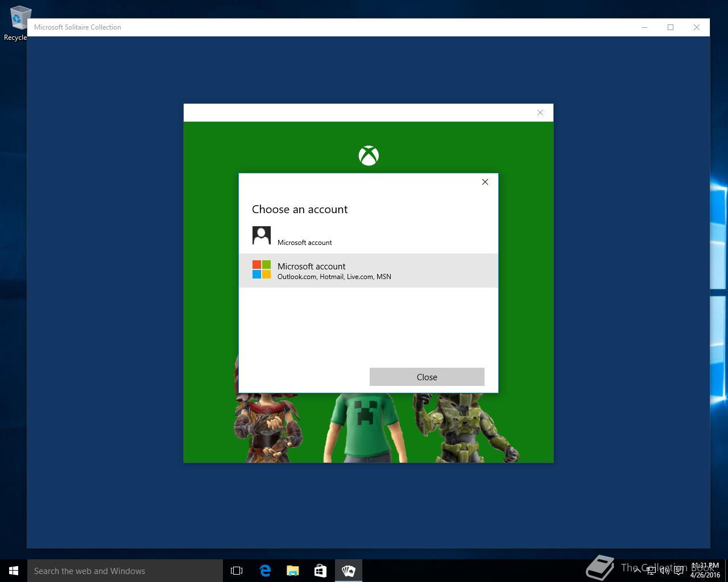The height and width of the screenshot is (582, 728).
Task: Open File Explorer from the taskbar
Action: tap(292, 571)
